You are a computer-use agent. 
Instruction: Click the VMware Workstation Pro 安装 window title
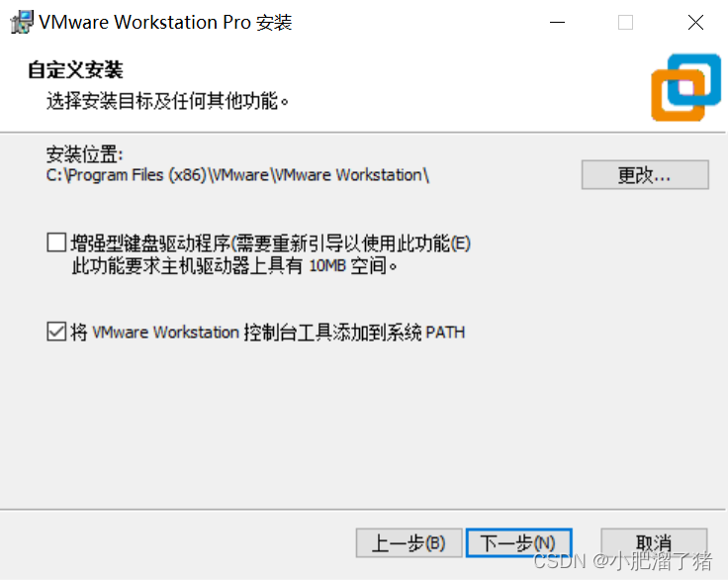pyautogui.click(x=165, y=23)
